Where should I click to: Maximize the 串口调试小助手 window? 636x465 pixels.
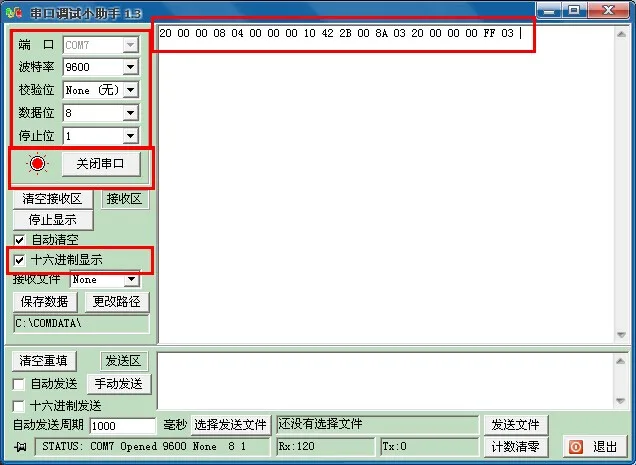pyautogui.click(x=574, y=11)
